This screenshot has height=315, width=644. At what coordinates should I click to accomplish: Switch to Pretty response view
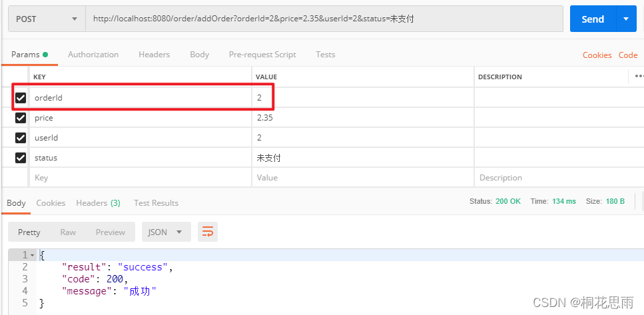[29, 232]
